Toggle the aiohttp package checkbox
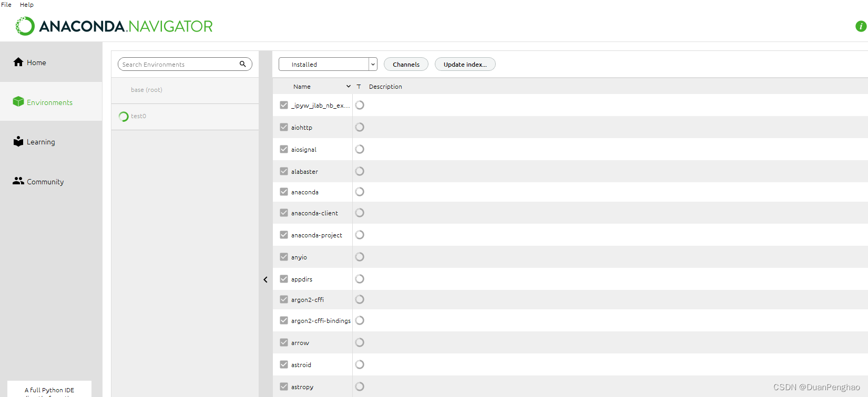This screenshot has height=397, width=868. point(284,127)
